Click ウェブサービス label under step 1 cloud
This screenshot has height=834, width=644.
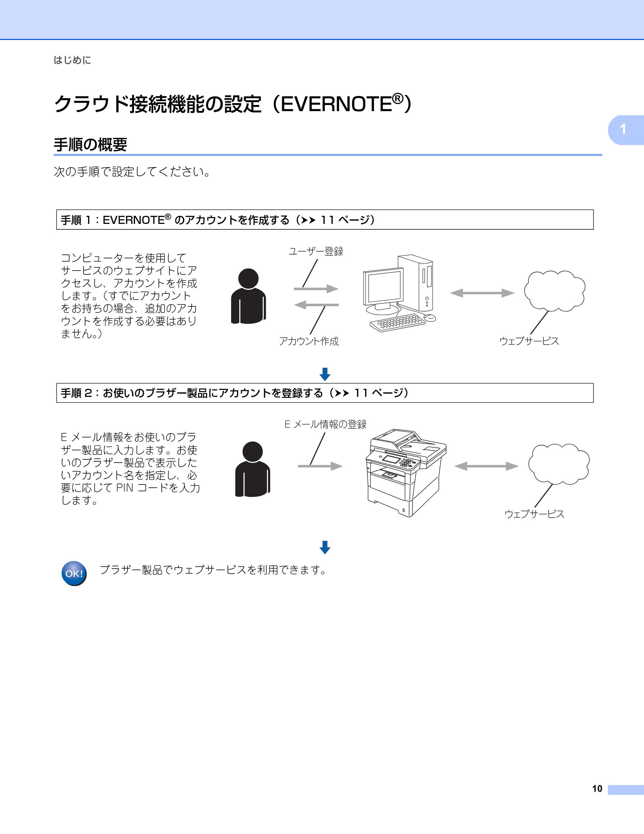point(529,341)
